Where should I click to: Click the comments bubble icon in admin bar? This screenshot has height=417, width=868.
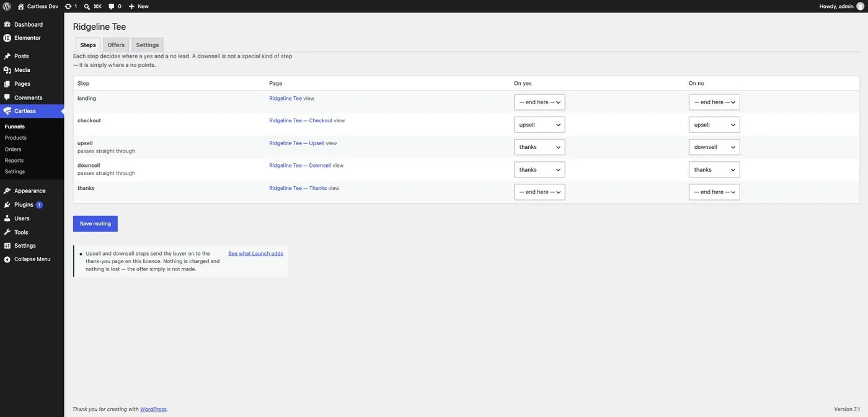coord(112,6)
